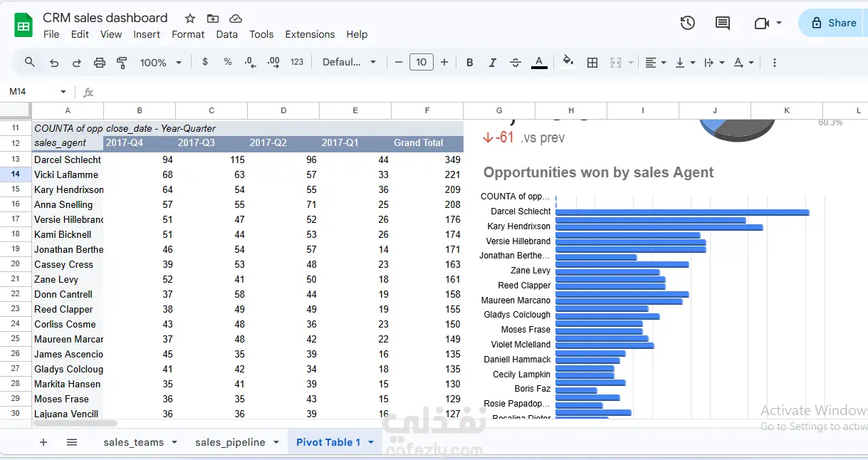Viewport: 868px width, 460px height.
Task: Open the View menu
Action: pyautogui.click(x=111, y=34)
